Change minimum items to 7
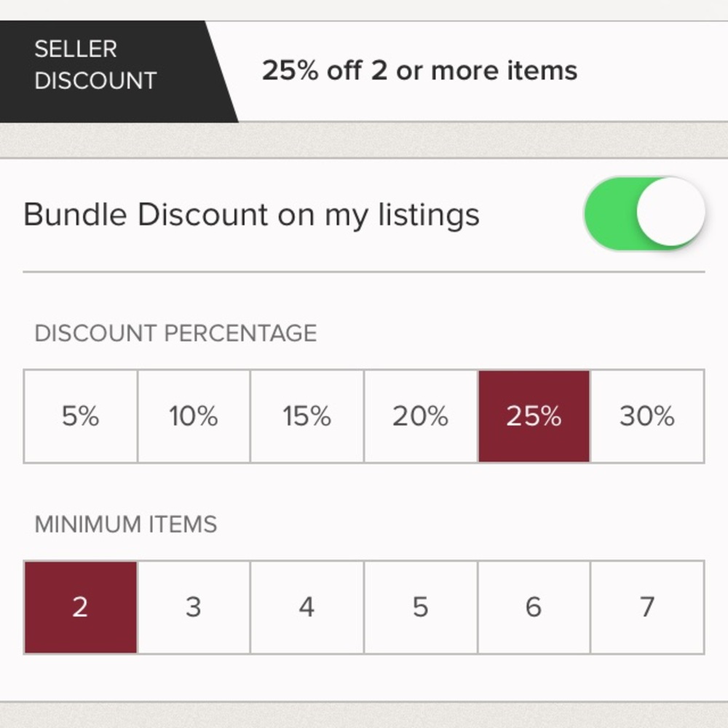728x728 pixels. click(x=647, y=607)
